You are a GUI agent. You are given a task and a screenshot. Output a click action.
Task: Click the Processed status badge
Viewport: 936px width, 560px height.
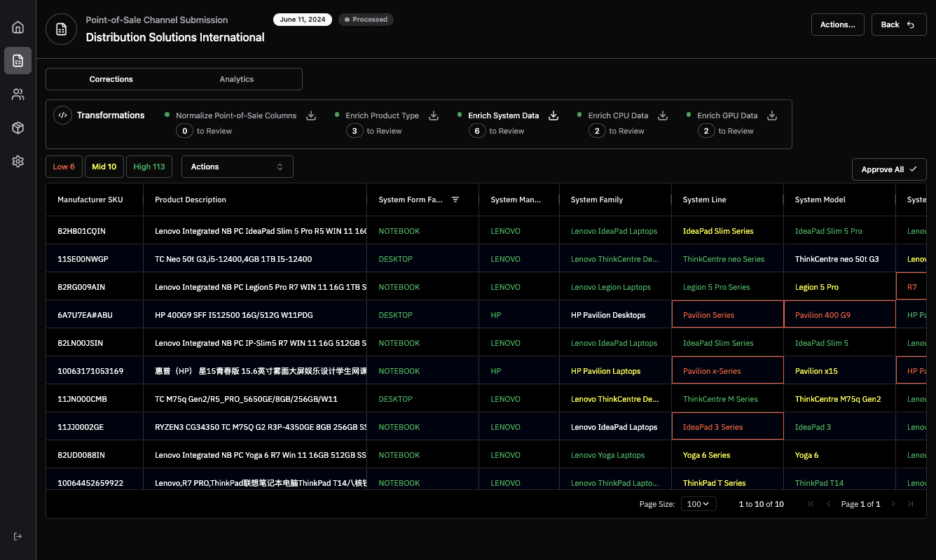(366, 20)
